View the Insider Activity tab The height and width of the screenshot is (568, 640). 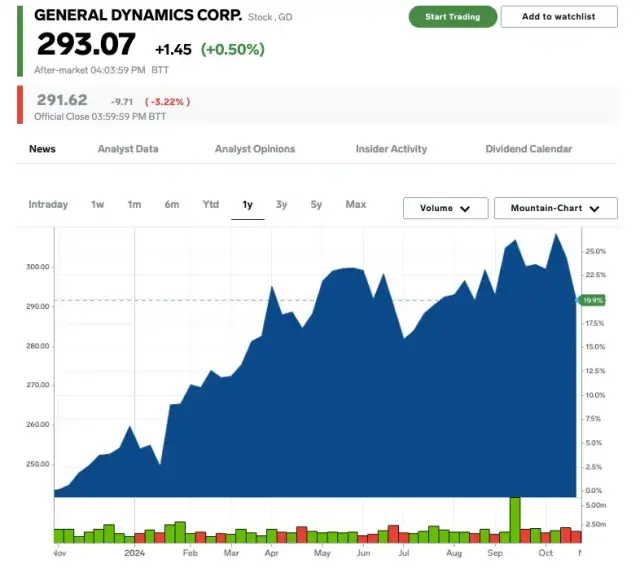coord(391,149)
